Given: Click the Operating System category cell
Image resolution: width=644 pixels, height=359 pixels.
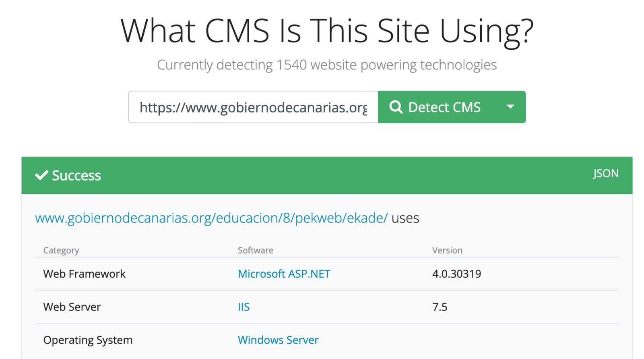Looking at the screenshot, I should point(88,340).
